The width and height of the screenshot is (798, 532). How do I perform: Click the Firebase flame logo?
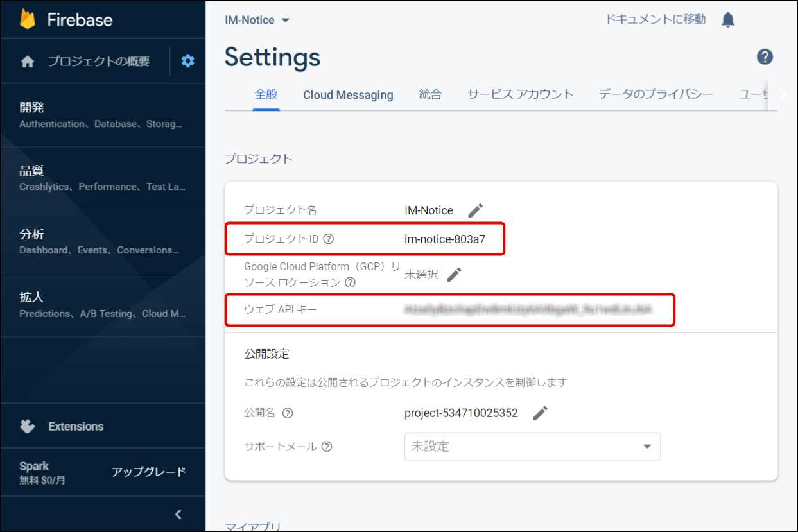click(x=28, y=19)
